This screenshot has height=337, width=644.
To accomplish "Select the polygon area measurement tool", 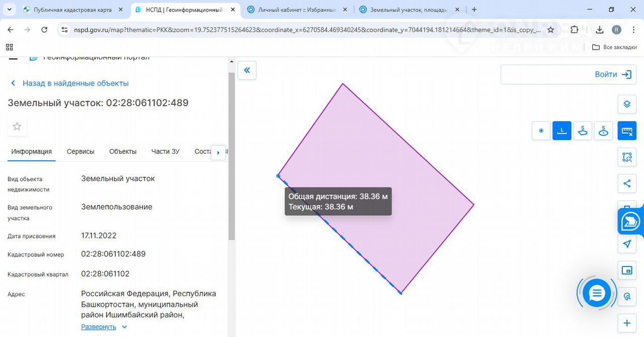I will coord(583,131).
